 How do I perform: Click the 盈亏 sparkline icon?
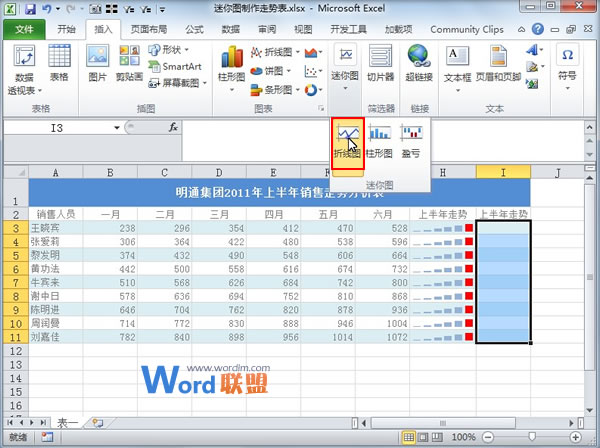coord(411,140)
